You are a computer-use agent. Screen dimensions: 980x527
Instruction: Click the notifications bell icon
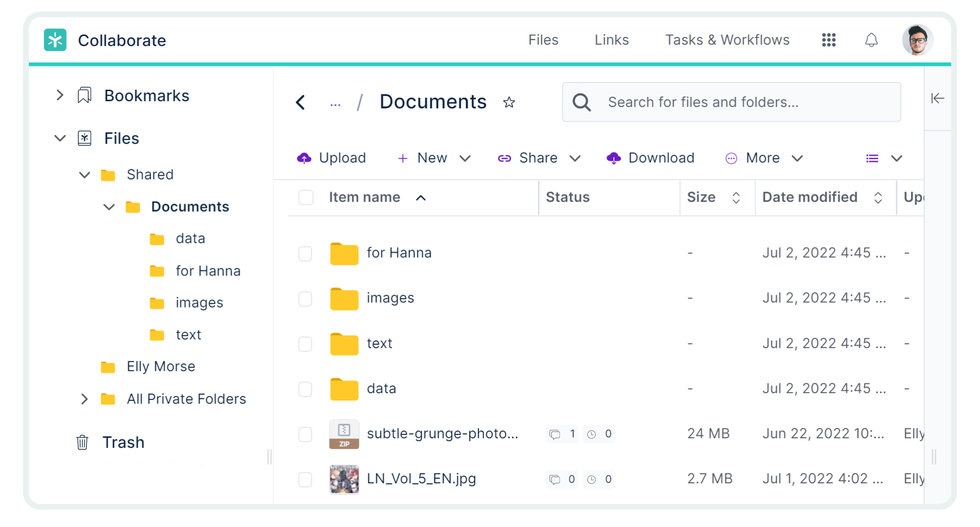click(x=871, y=40)
